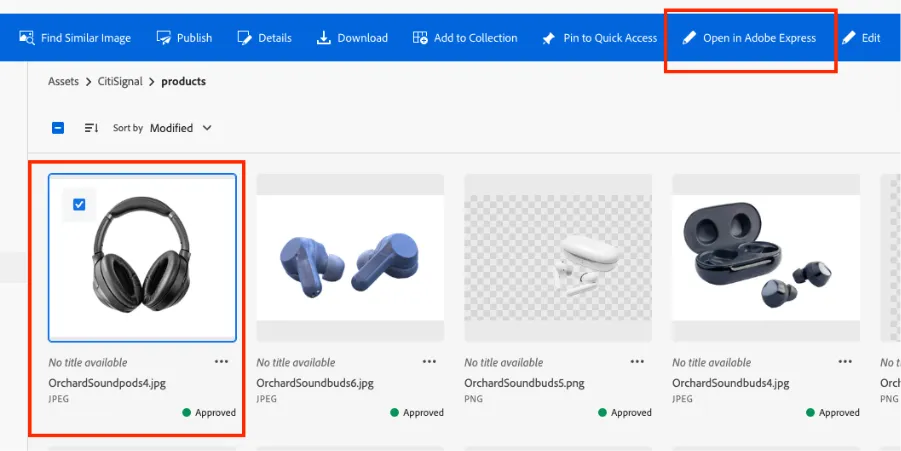This screenshot has height=451, width=901.
Task: Open the Sort by Modified dropdown
Action: click(180, 128)
